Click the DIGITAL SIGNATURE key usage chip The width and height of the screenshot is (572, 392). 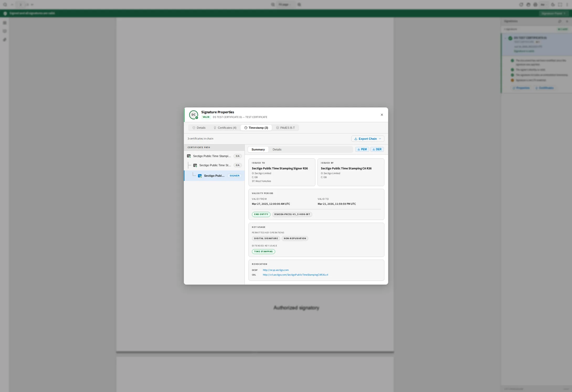pos(266,238)
